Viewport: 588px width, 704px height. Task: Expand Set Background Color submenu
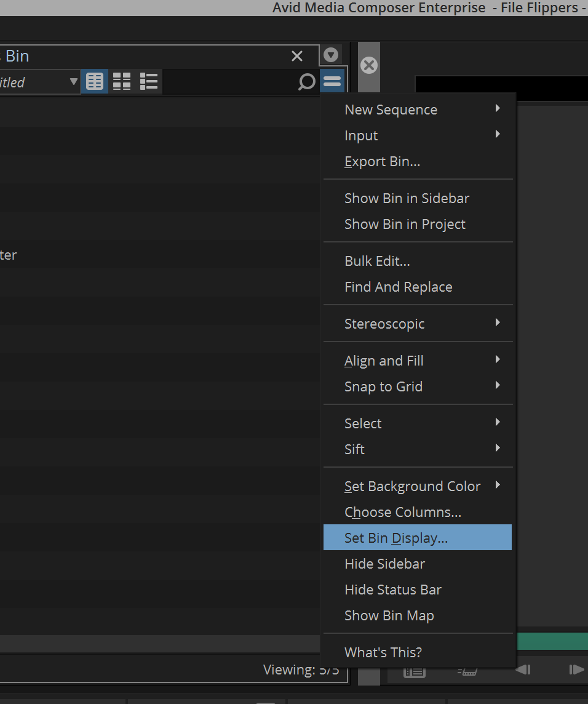pyautogui.click(x=418, y=487)
